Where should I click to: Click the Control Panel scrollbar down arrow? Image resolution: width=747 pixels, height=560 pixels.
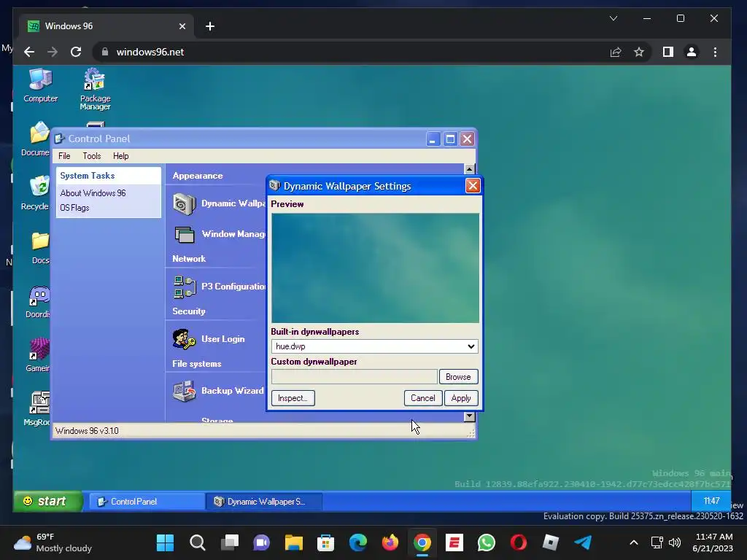(469, 416)
